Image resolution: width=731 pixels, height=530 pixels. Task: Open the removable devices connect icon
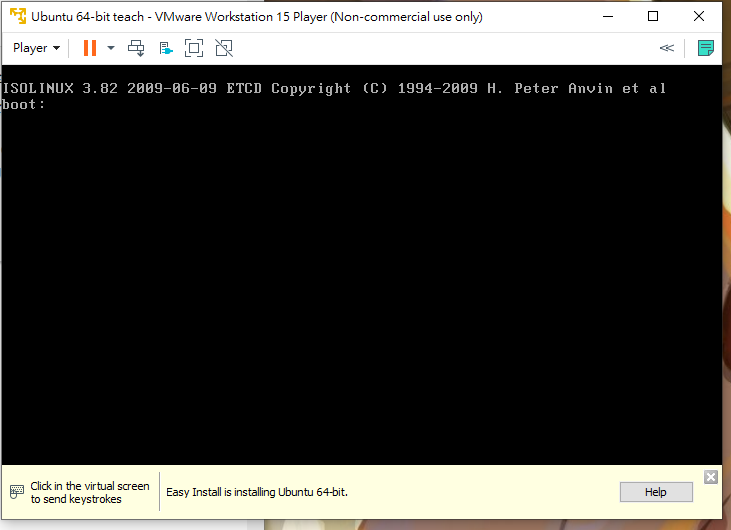point(166,48)
